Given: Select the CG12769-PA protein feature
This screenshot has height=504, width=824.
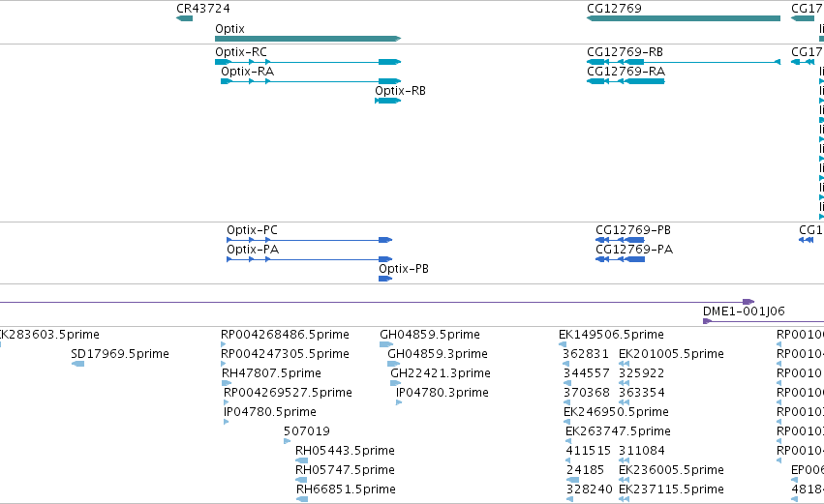Looking at the screenshot, I should pos(620,259).
